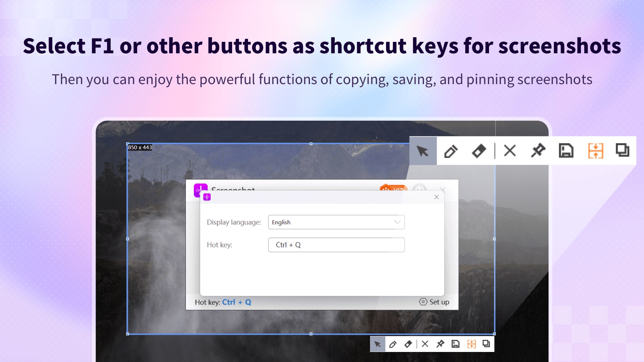
Task: Select the arrow/cursor tool
Action: click(422, 151)
